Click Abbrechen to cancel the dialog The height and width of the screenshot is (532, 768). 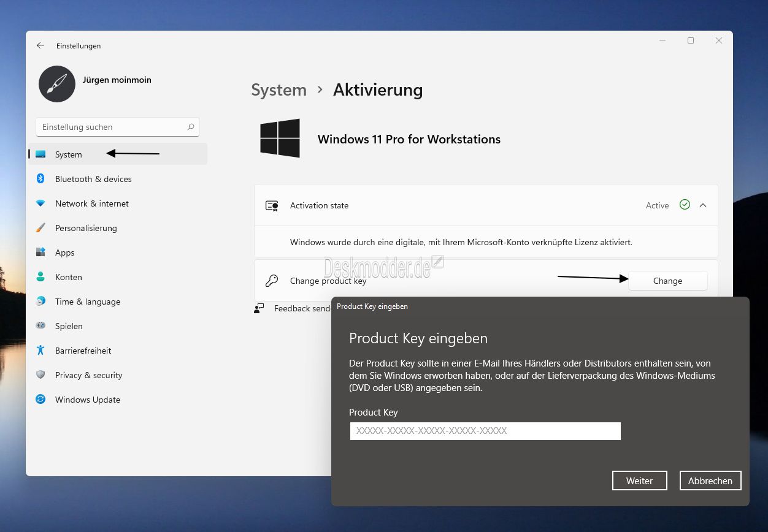[710, 481]
